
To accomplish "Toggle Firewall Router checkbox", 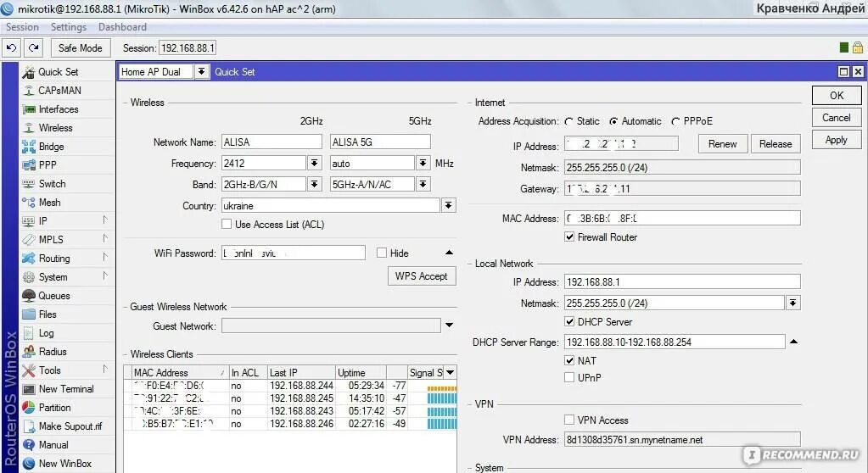I will (569, 236).
